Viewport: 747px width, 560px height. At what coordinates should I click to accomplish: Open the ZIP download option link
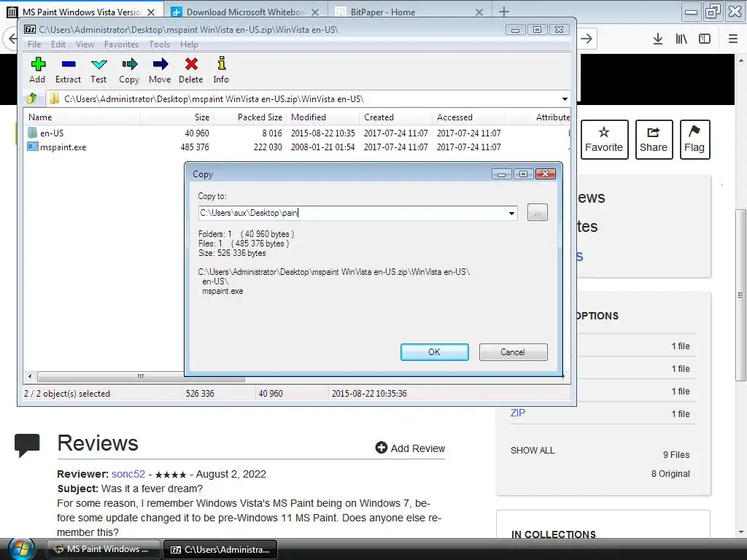[x=517, y=413]
